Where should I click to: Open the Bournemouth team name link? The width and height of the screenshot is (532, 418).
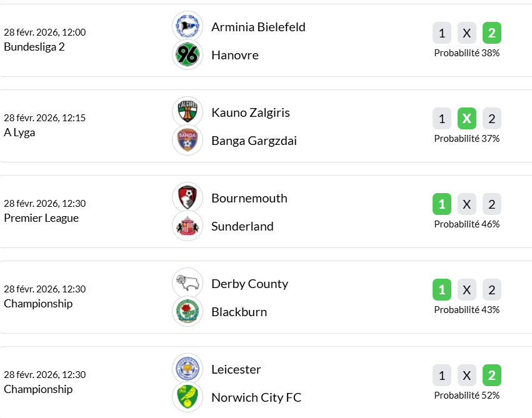pyautogui.click(x=249, y=198)
